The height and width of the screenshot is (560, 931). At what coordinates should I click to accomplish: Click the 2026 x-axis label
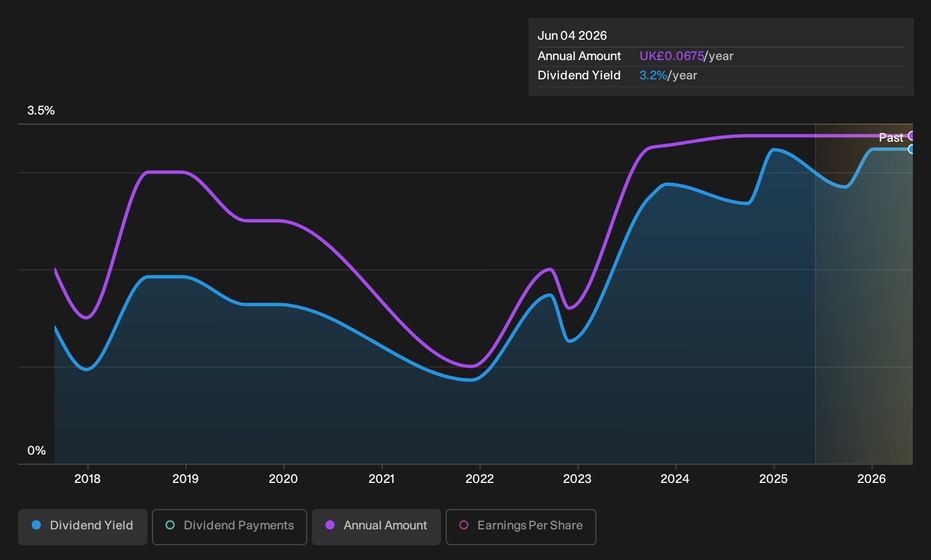pyautogui.click(x=871, y=479)
